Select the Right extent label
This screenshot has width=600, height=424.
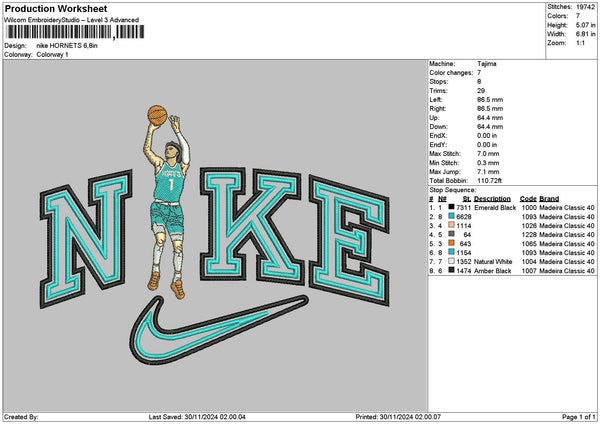click(437, 109)
